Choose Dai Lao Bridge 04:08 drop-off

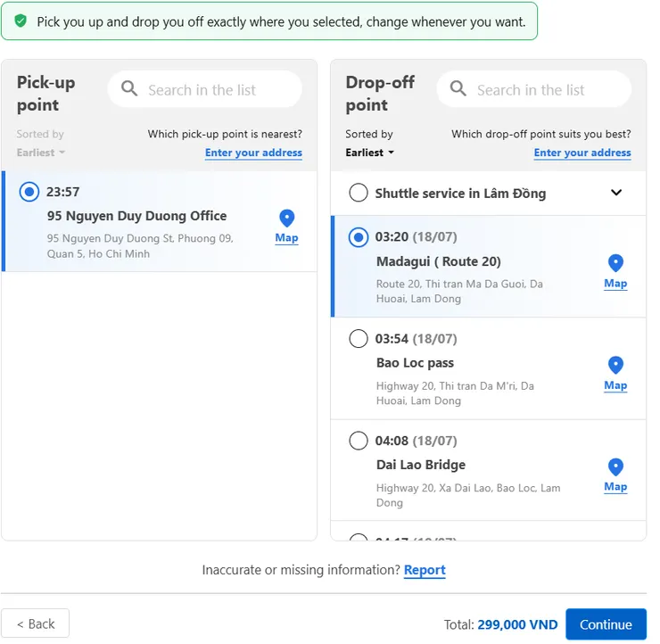[x=359, y=441]
